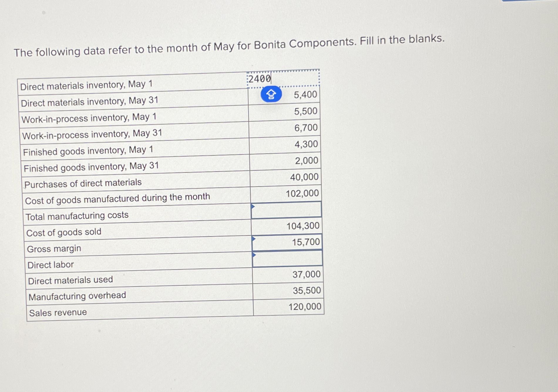The image size is (558, 392).
Task: Select the Sales revenue label cell
Action: click(x=57, y=312)
